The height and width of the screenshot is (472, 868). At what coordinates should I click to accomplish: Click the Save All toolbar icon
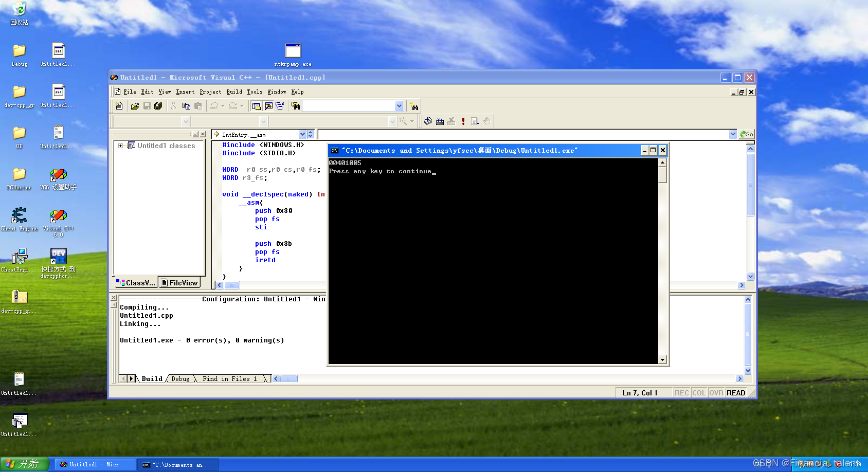point(158,106)
